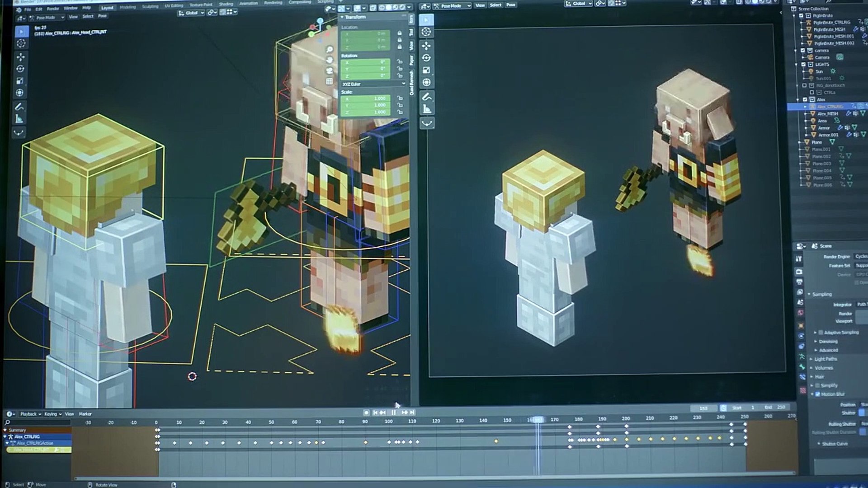Select the Transform tool in left viewport toolbar
This screenshot has height=488, width=868.
coord(20,93)
